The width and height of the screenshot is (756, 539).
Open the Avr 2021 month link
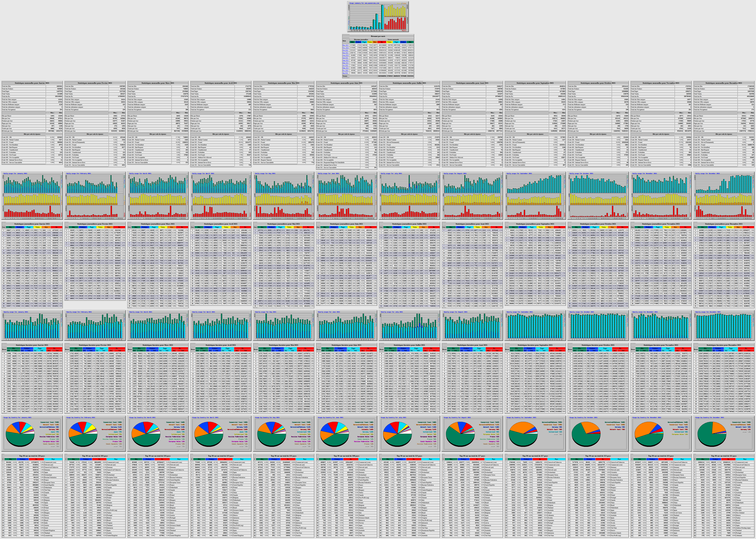pos(345,65)
